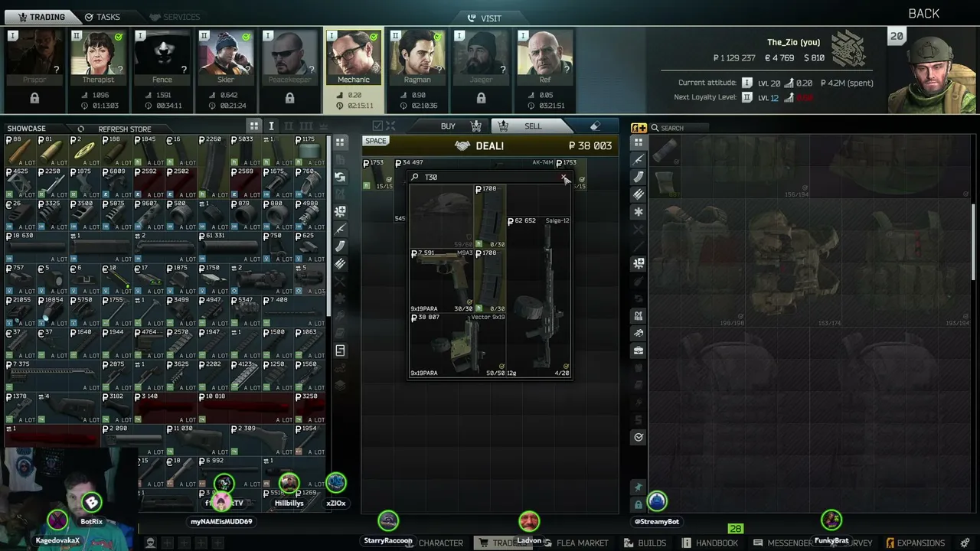This screenshot has width=980, height=551.
Task: Click the rifle weapons filter in trader sidebar
Action: click(x=341, y=229)
